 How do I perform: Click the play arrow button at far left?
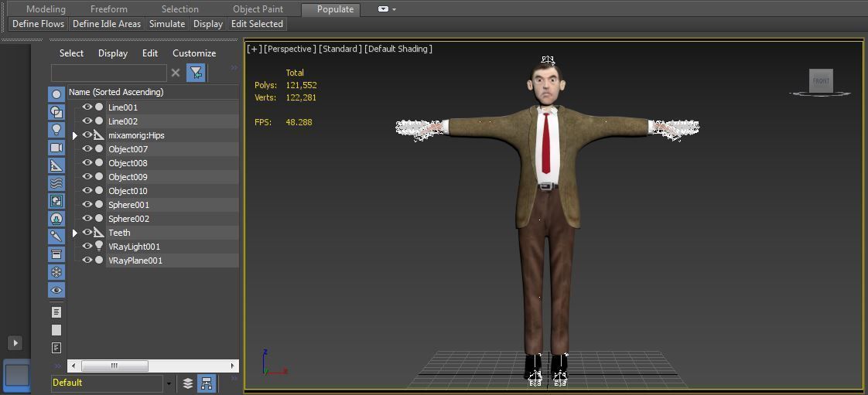tap(15, 343)
